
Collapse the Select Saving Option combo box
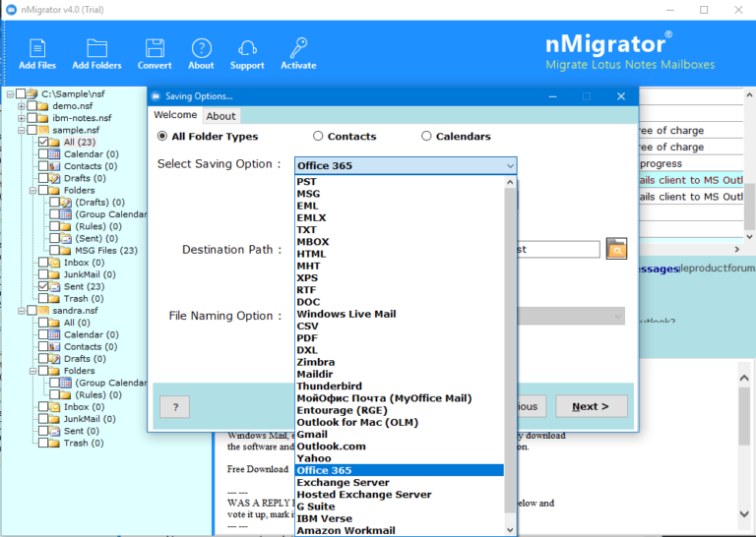tap(510, 166)
